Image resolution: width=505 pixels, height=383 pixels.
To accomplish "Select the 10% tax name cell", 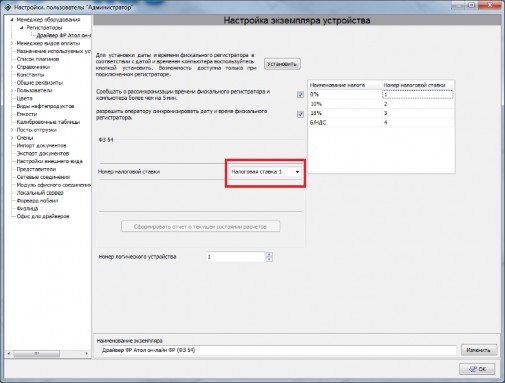I will 345,104.
